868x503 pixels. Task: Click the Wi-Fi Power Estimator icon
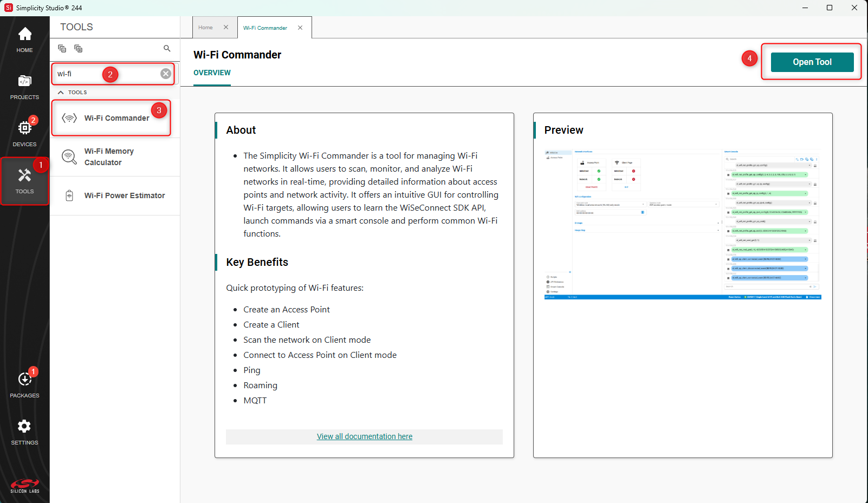coord(69,195)
